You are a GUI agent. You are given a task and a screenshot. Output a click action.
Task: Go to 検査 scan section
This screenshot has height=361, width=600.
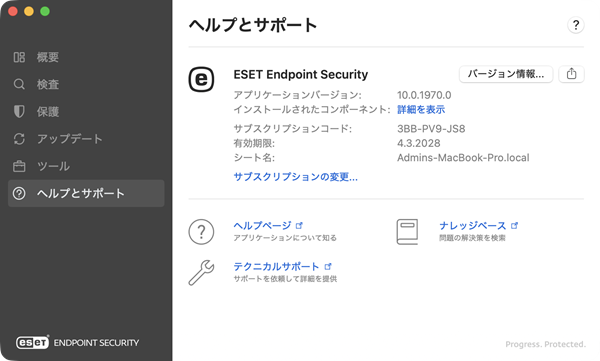tap(86, 84)
